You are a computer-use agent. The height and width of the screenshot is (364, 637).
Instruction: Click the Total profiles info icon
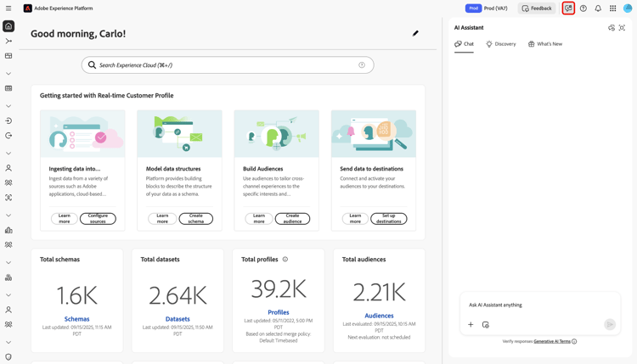[x=285, y=259]
